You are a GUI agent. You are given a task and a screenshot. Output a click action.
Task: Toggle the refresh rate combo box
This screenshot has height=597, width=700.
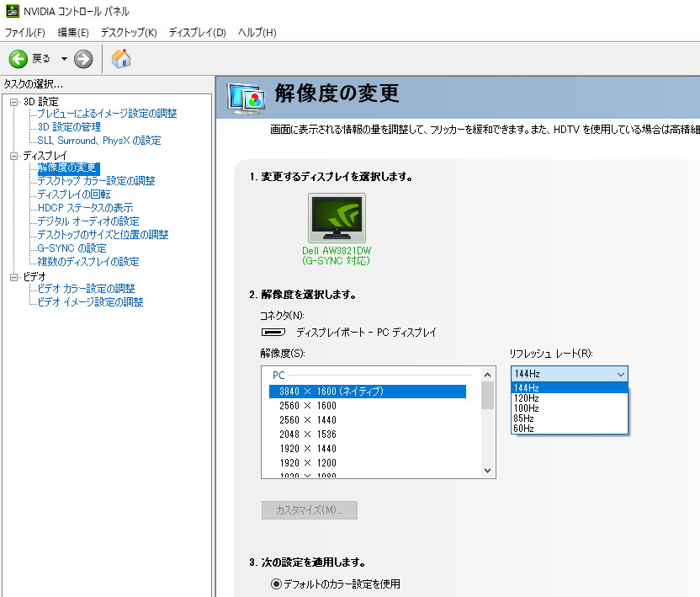[570, 374]
